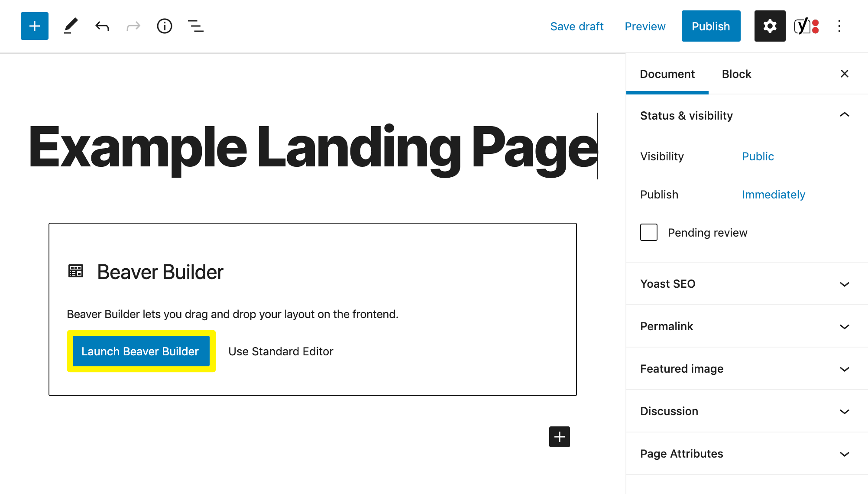
Task: Click Launch Beaver Builder button
Action: [x=140, y=351]
